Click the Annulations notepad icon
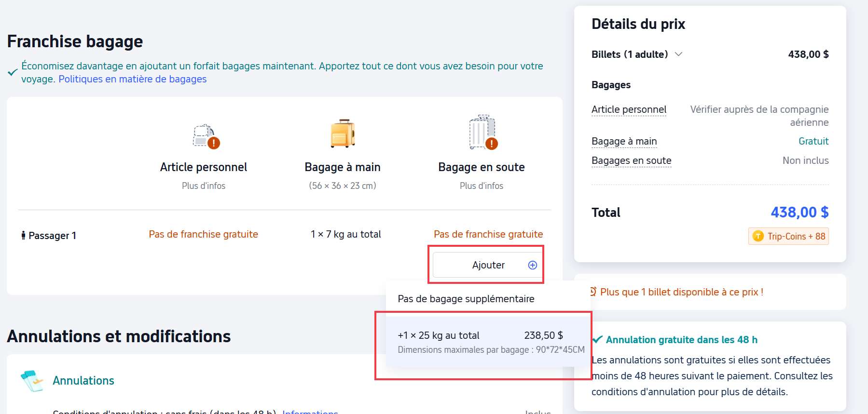The height and width of the screenshot is (414, 868). [32, 381]
